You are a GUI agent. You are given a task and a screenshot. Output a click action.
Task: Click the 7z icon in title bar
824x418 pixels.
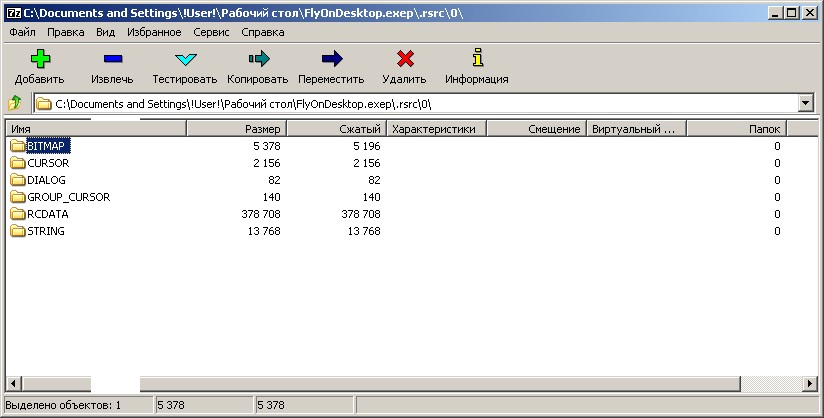point(14,13)
